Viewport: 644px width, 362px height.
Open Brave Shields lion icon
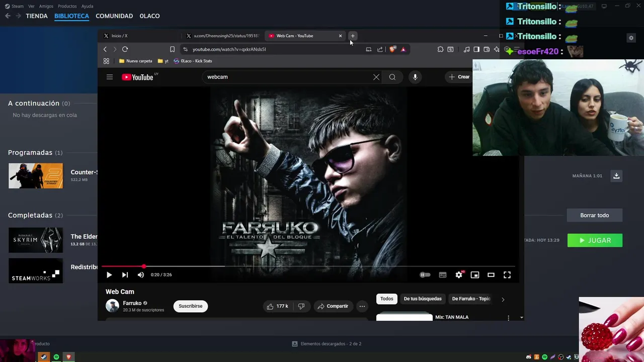tap(393, 49)
